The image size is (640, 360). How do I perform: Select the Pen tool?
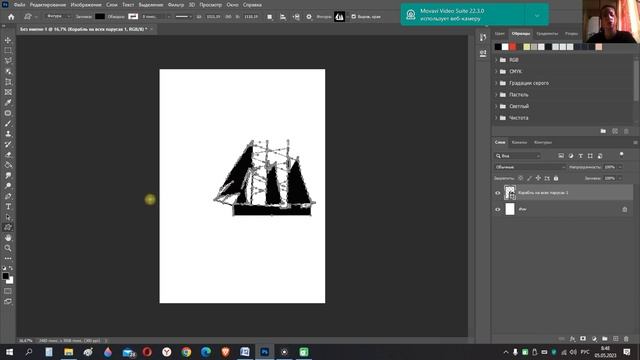pos(8,196)
